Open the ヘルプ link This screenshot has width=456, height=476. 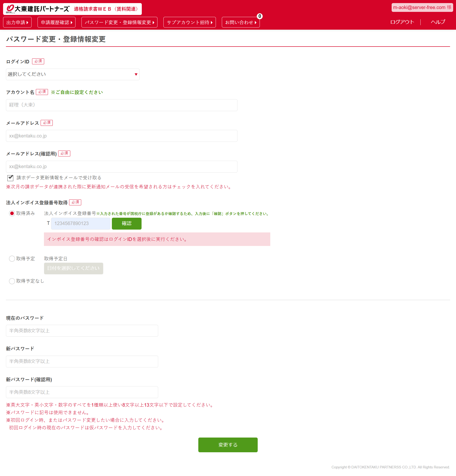pos(438,22)
